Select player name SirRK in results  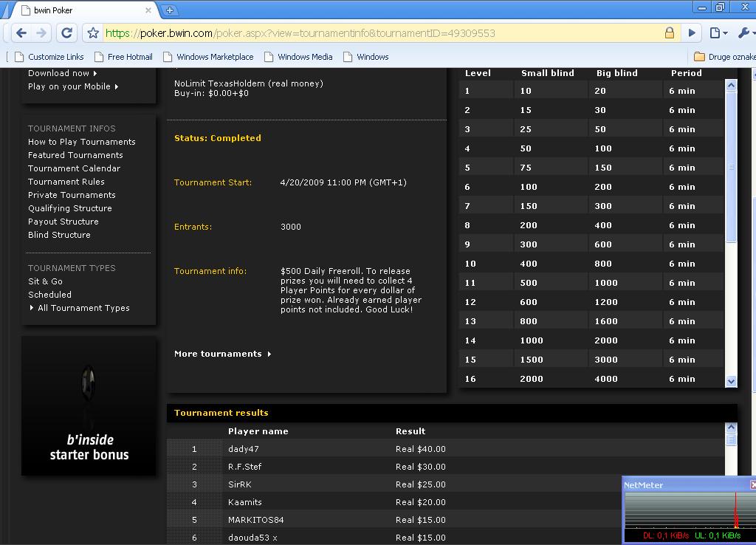[240, 484]
